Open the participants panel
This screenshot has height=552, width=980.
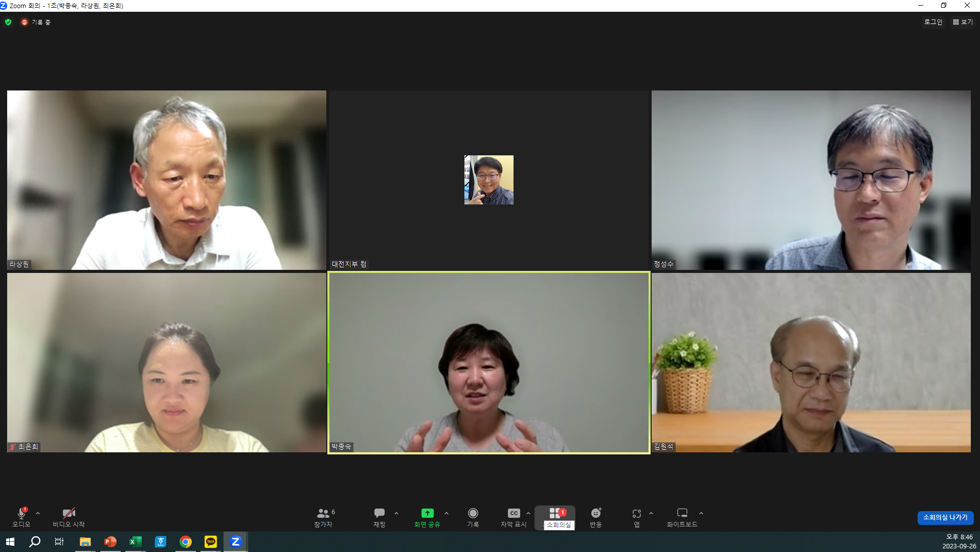point(324,517)
